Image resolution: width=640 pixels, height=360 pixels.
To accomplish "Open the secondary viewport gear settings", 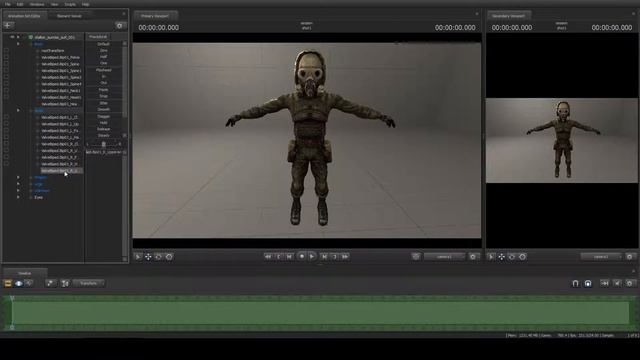I will point(629,257).
